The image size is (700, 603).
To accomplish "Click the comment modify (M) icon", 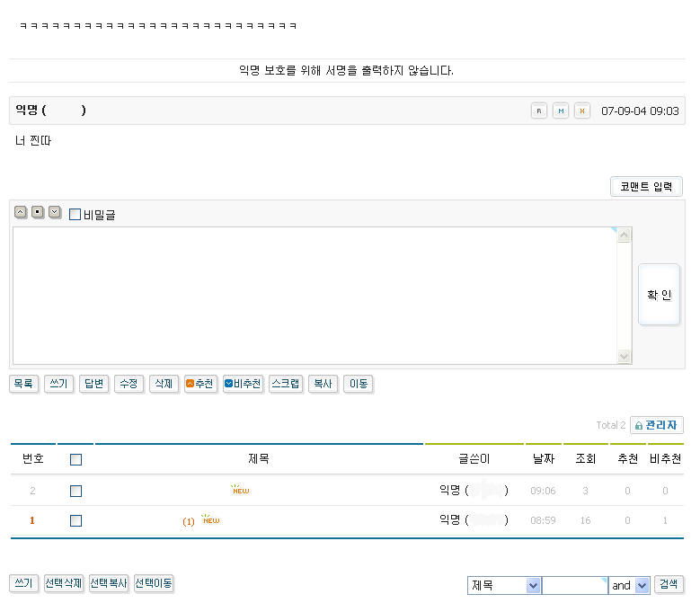I will (561, 111).
